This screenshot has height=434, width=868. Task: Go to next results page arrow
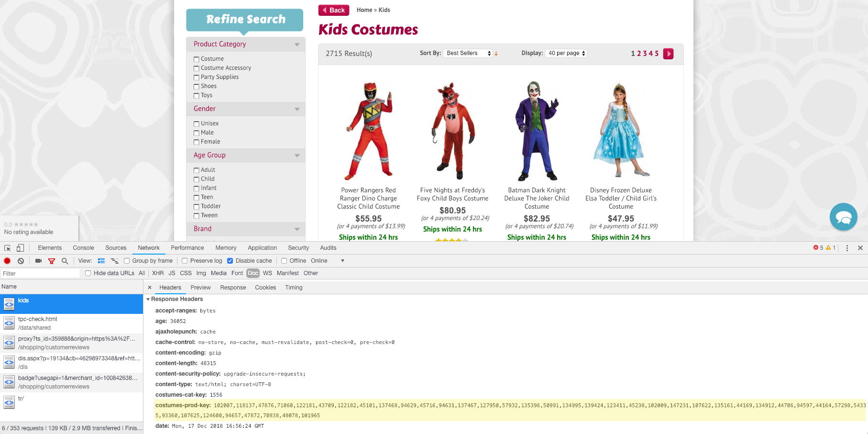tap(669, 54)
